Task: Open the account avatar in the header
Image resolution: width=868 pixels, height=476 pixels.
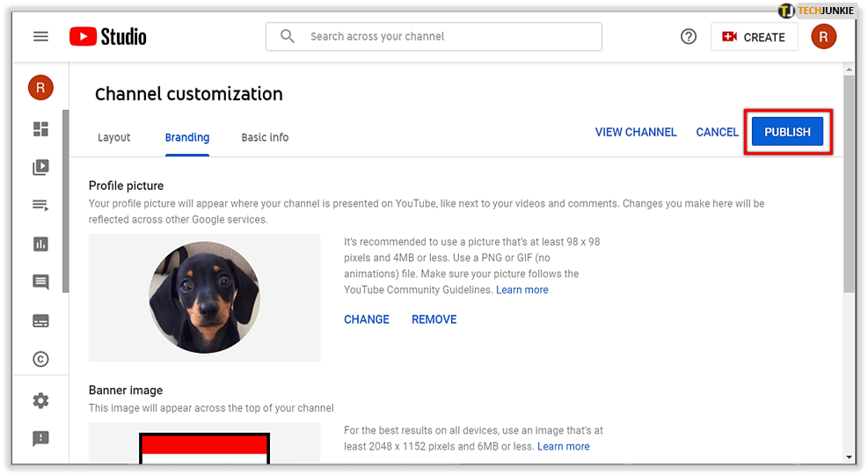Action: 823,37
